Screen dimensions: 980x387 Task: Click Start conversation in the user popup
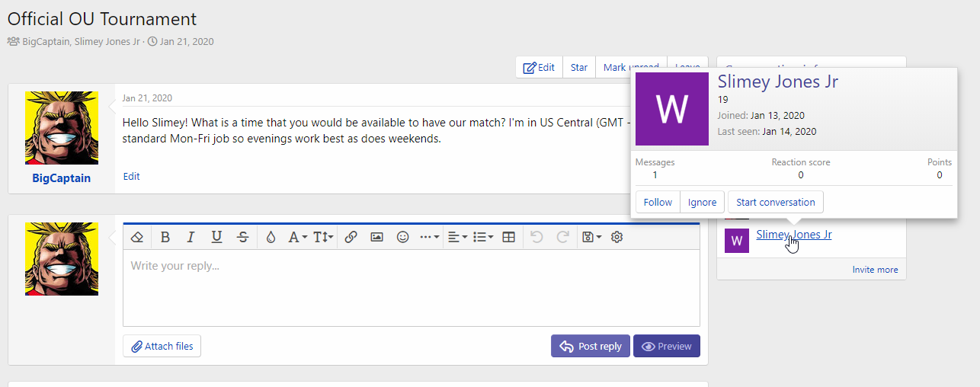pyautogui.click(x=775, y=202)
